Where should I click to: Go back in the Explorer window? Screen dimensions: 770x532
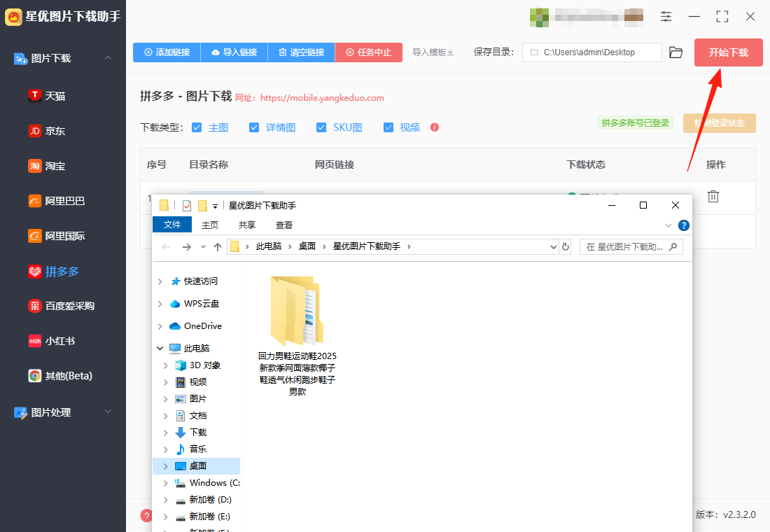166,247
